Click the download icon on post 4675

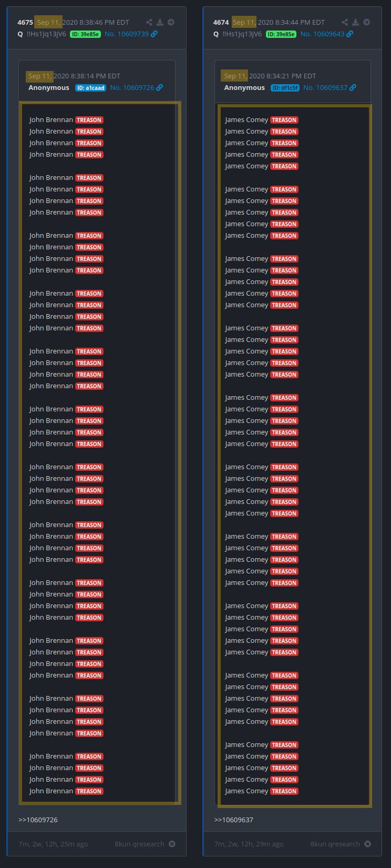[x=160, y=22]
